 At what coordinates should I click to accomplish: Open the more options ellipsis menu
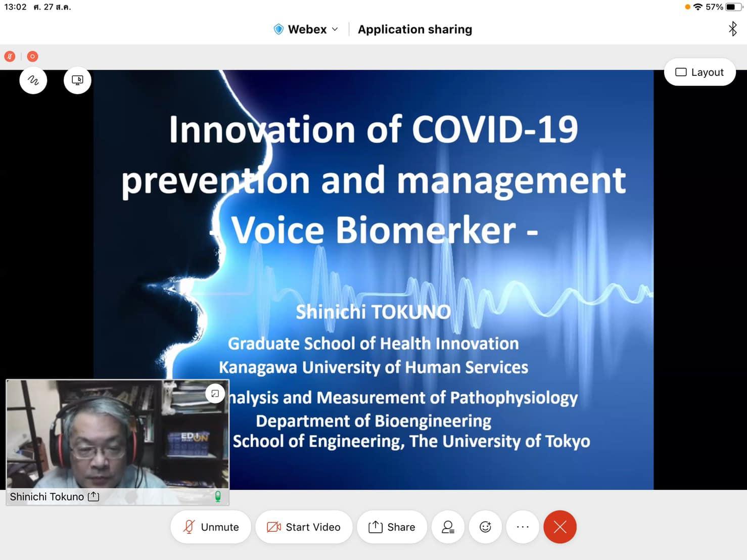point(523,527)
